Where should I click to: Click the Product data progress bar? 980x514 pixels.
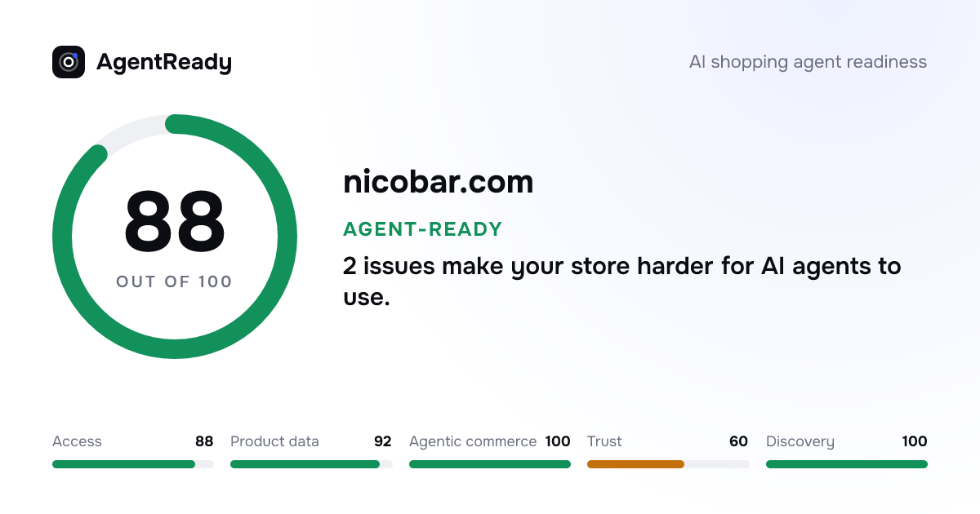[311, 464]
